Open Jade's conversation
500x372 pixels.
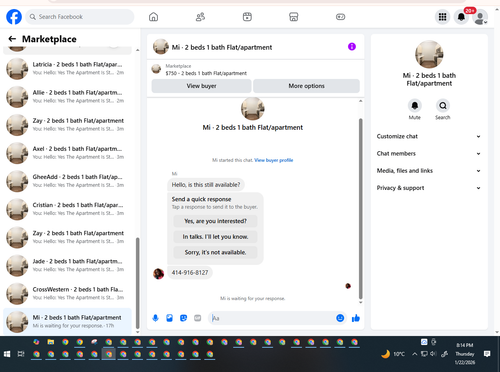pyautogui.click(x=67, y=266)
